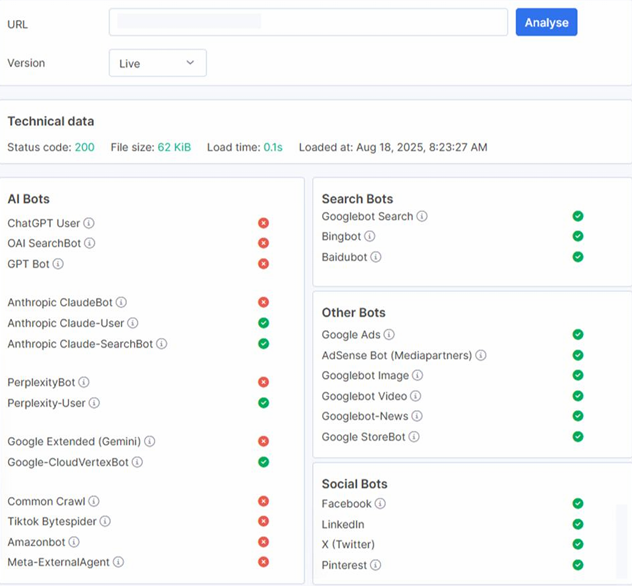Open the info icon beside Facebook
632x586 pixels.
(380, 503)
